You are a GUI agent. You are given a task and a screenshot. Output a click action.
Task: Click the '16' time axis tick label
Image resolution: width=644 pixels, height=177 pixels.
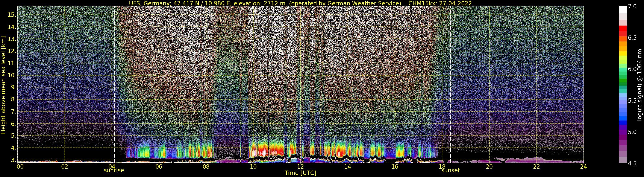pos(395,166)
